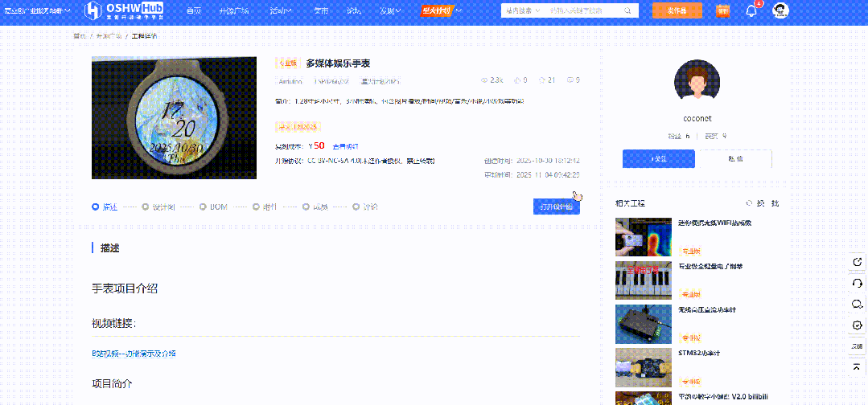The width and height of the screenshot is (868, 405).
Task: Click the eye views counter 2.3k
Action: [x=492, y=80]
